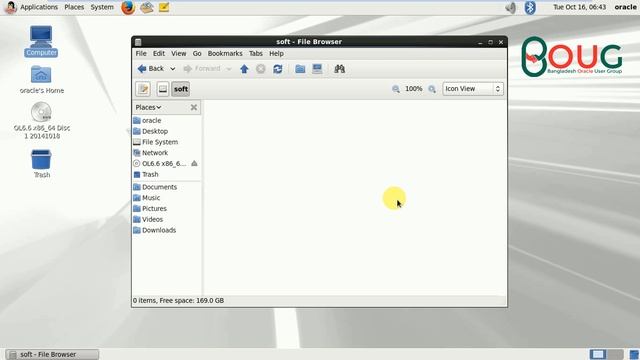This screenshot has width=640, height=360.
Task: Reload the current folder
Action: 278,69
